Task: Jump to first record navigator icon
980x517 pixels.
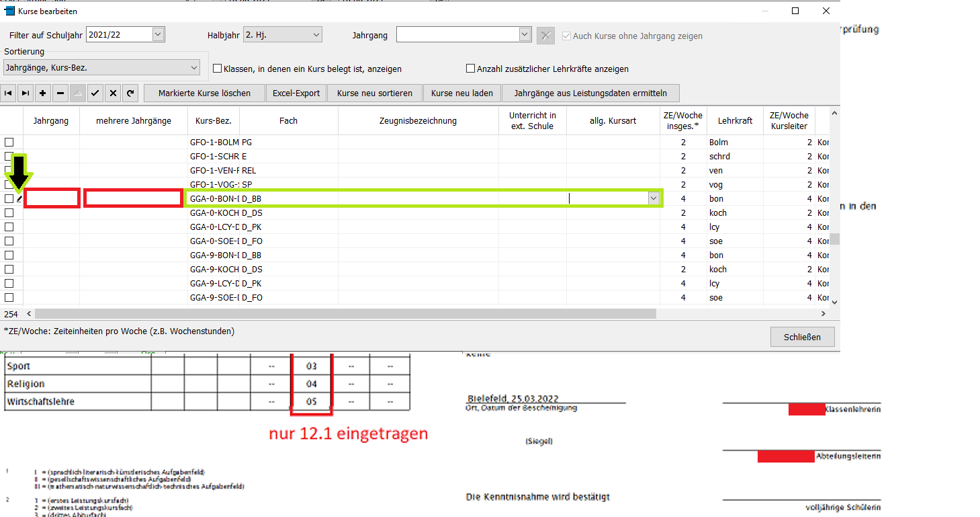Action: [x=9, y=93]
